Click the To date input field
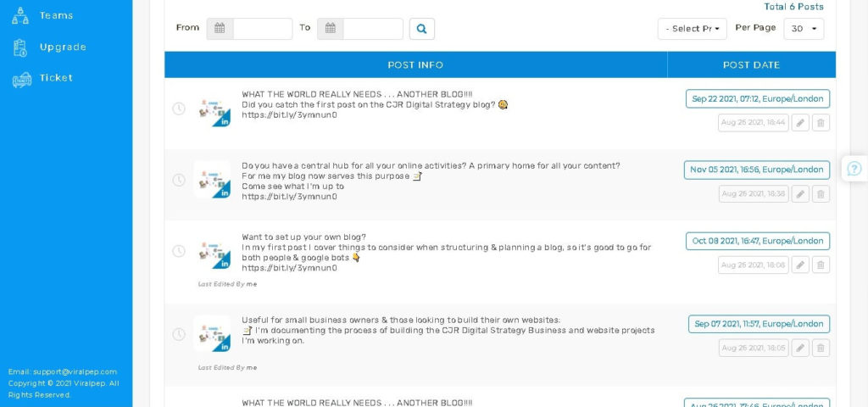Image resolution: width=868 pixels, height=407 pixels. tap(372, 29)
